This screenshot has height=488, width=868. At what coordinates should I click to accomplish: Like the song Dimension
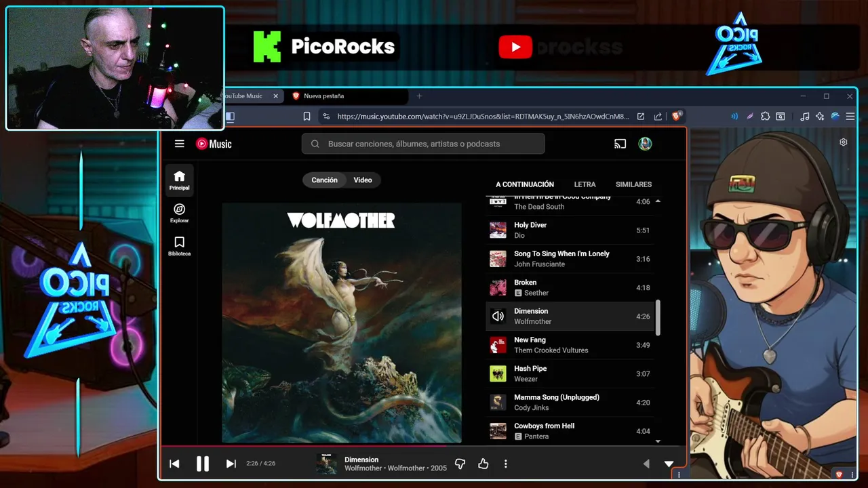(x=483, y=464)
